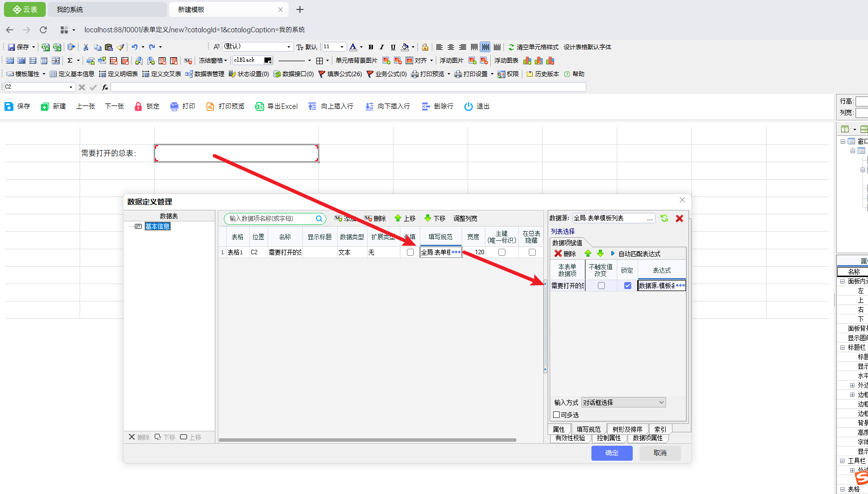Click the cancel X icon beside the cell name box
Screen dimensions: 868x494
pos(82,87)
